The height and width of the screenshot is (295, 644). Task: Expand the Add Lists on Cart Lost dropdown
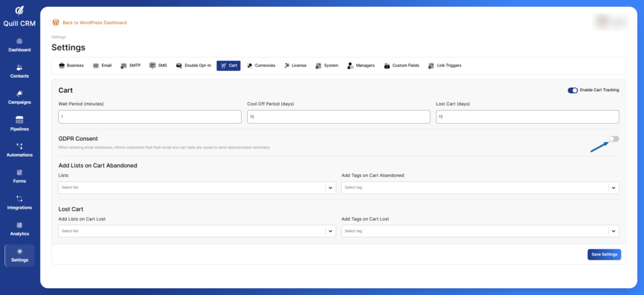[196, 231]
